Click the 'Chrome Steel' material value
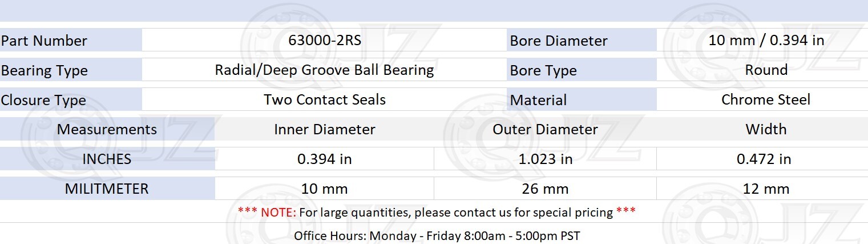 766,100
